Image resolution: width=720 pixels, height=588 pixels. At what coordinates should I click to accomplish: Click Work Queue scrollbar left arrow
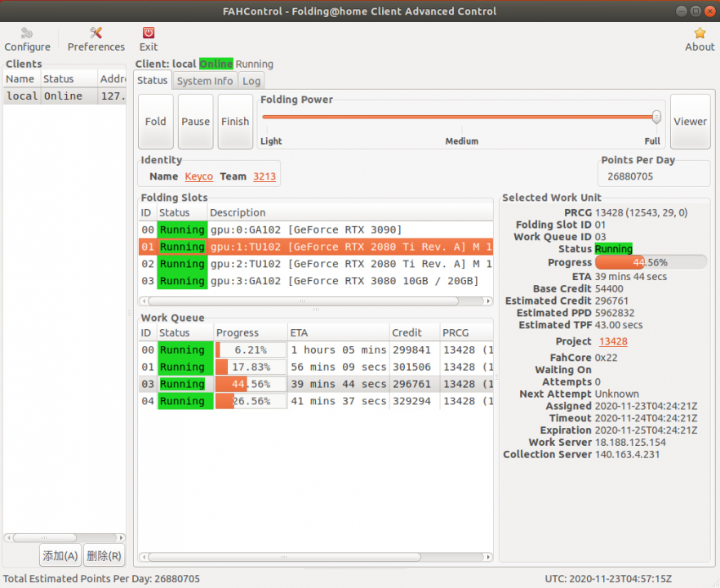[x=144, y=557]
